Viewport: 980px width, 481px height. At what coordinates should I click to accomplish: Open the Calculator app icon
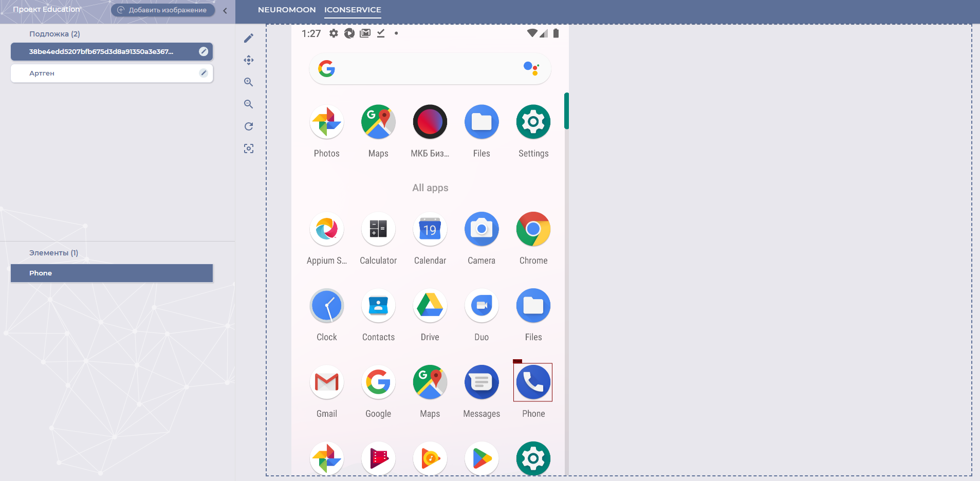378,229
